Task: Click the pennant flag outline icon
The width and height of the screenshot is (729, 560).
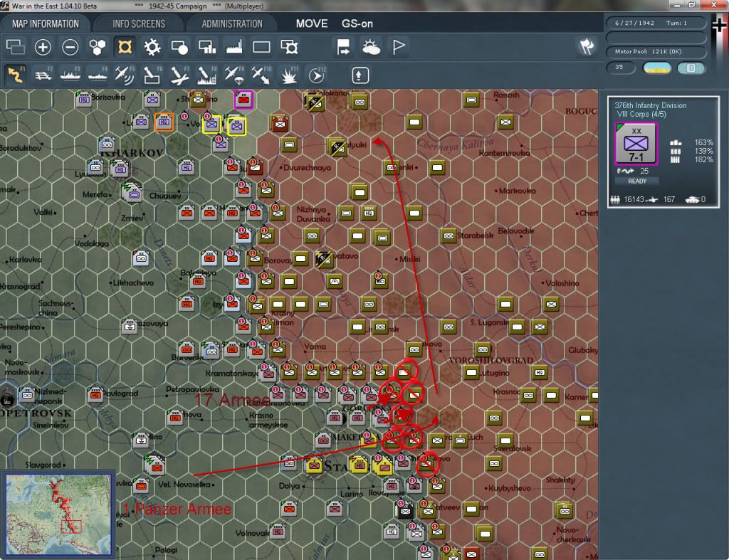Action: pos(399,47)
